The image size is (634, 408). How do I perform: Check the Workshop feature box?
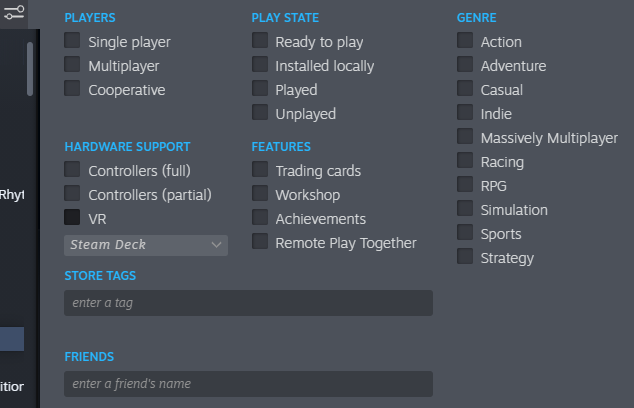(x=260, y=193)
